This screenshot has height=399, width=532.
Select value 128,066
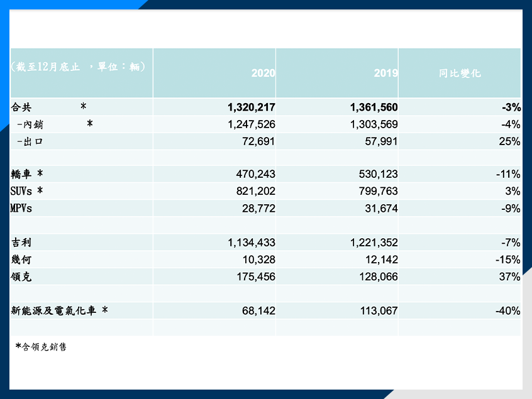click(x=379, y=276)
